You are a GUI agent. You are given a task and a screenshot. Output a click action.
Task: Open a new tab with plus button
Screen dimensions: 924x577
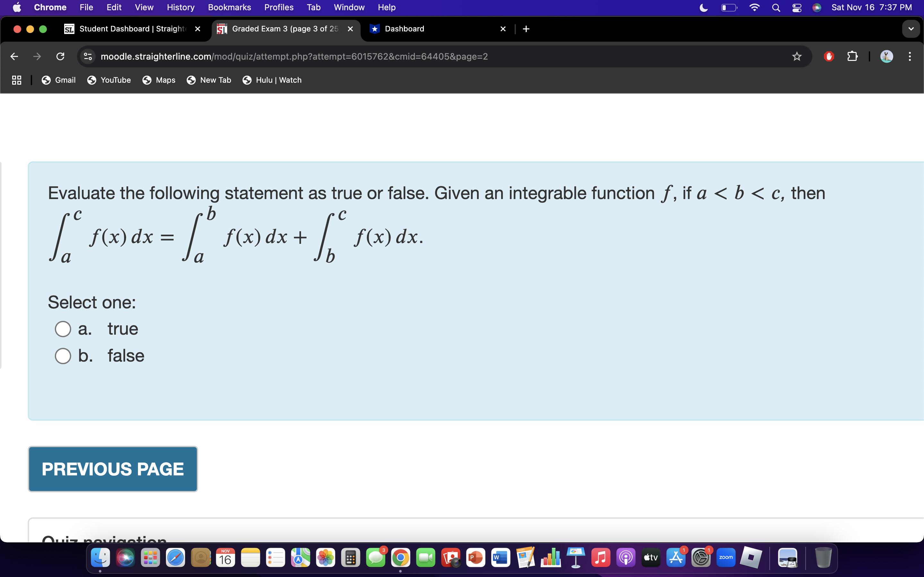[x=526, y=29]
